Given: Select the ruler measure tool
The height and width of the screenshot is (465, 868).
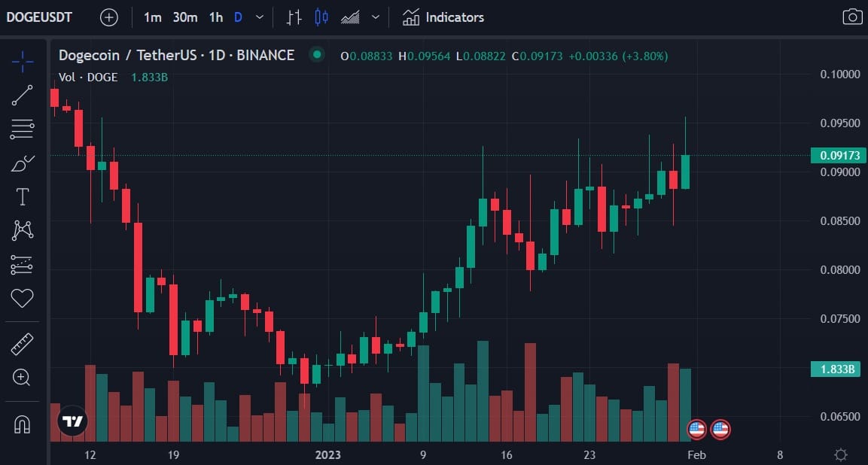Looking at the screenshot, I should 22,345.
